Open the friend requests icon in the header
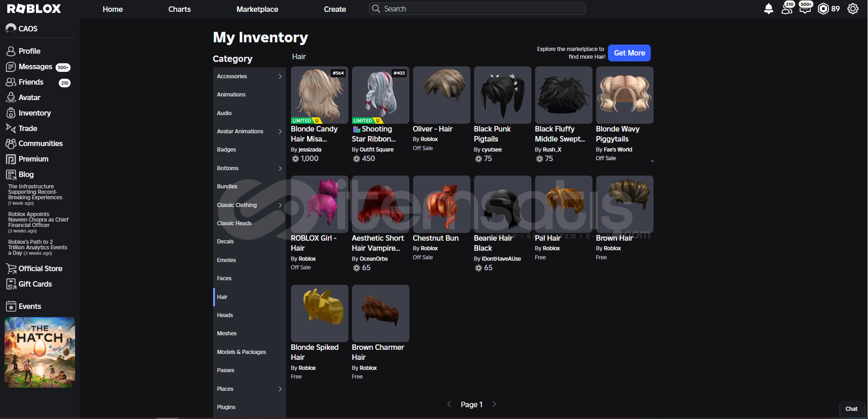 pos(787,9)
